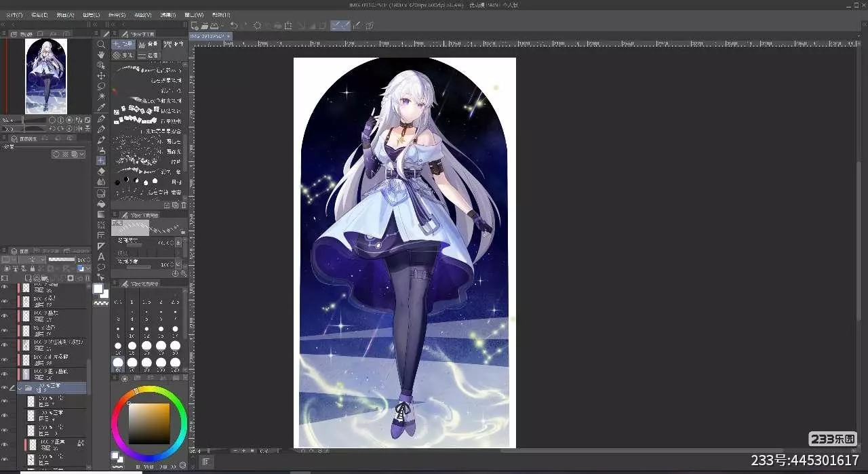Hide the selected folder layer via eye icon
Image resolution: width=868 pixels, height=474 pixels.
pos(4,388)
